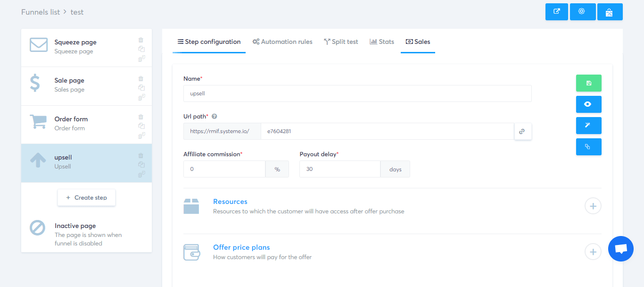This screenshot has width=644, height=287.
Task: Click the bottom icon on Sale page row
Action: click(141, 97)
